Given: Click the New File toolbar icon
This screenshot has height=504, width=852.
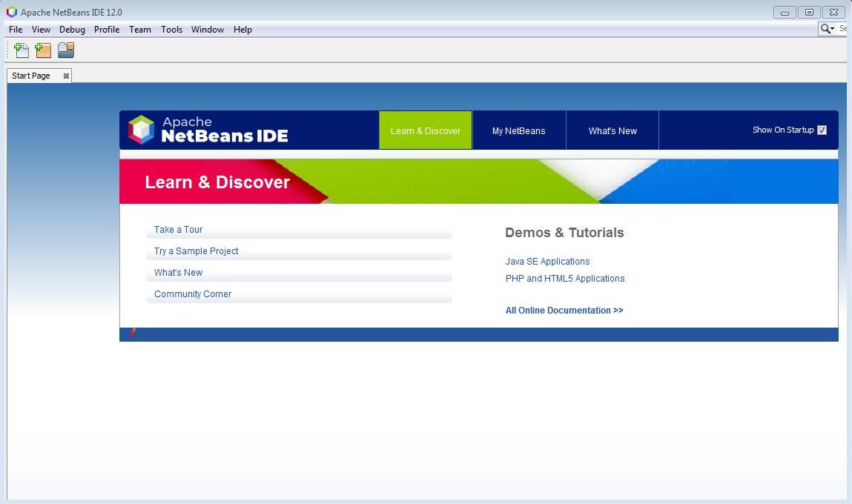Looking at the screenshot, I should [22, 50].
